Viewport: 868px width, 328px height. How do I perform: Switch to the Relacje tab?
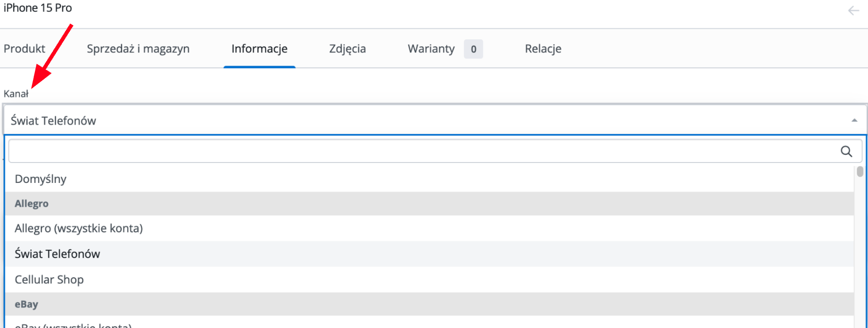click(543, 49)
